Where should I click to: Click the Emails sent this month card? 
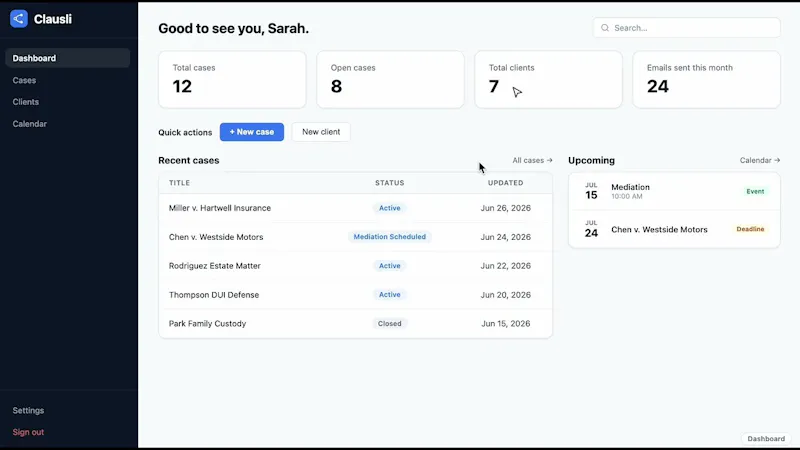tap(707, 80)
